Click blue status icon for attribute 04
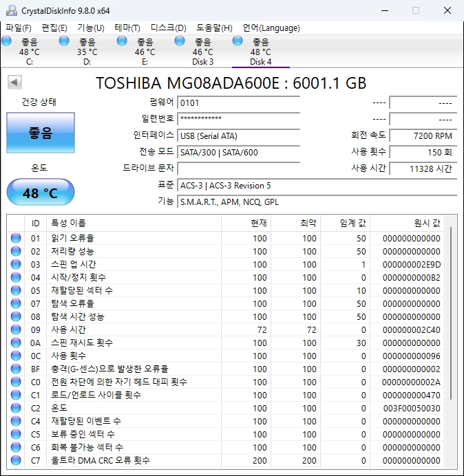The image size is (464, 476). (x=16, y=277)
